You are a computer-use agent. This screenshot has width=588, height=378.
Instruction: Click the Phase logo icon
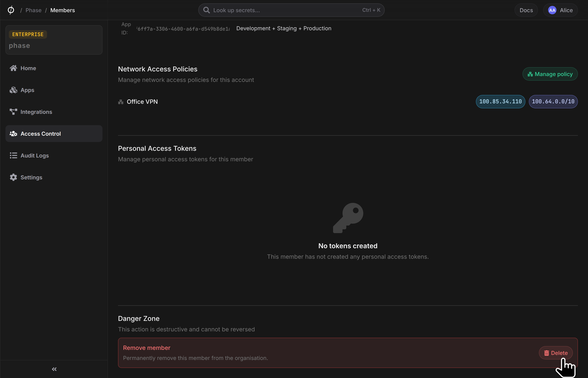tap(11, 10)
